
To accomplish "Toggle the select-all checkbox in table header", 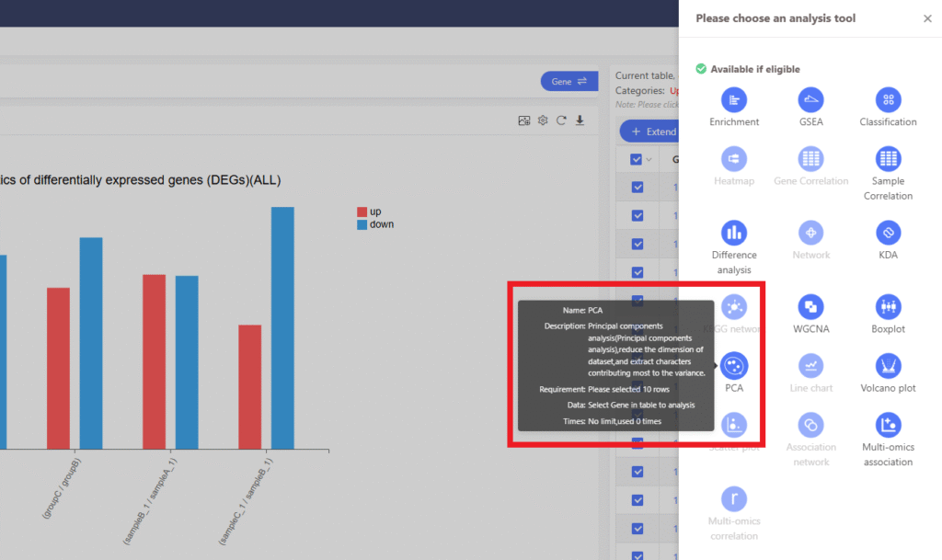I will 637,159.
